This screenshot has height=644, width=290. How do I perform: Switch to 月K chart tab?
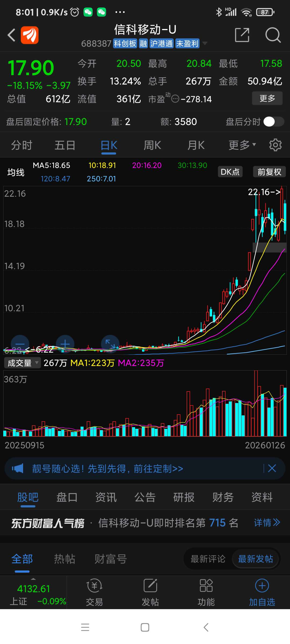click(x=196, y=145)
